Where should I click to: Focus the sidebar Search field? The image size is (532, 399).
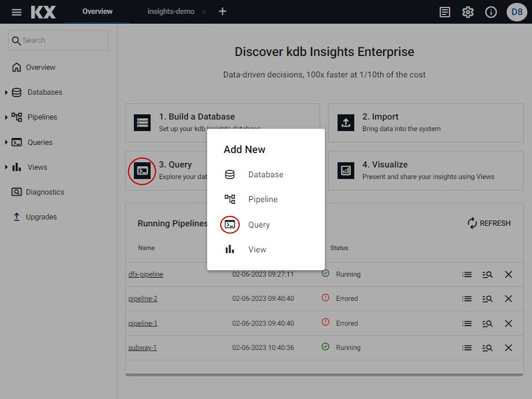coord(58,40)
